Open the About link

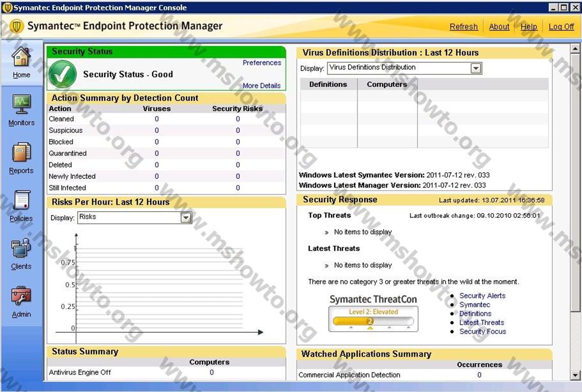[499, 27]
